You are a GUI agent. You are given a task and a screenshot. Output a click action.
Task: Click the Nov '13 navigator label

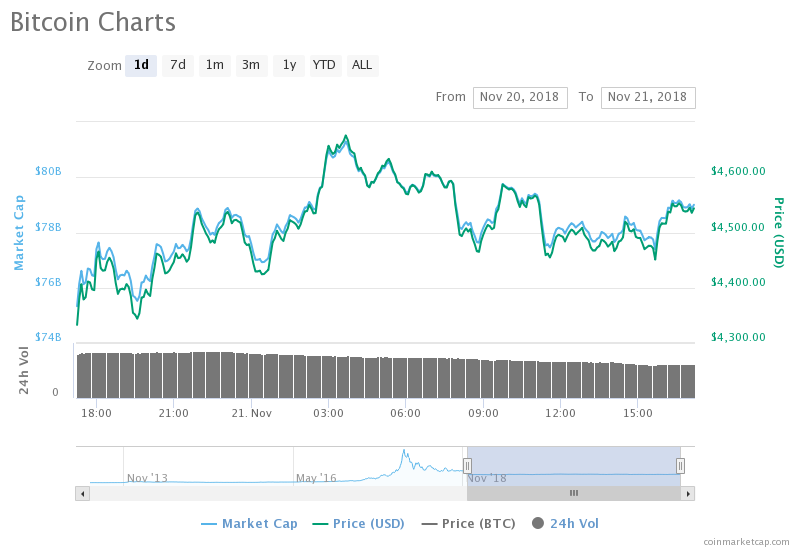[147, 478]
